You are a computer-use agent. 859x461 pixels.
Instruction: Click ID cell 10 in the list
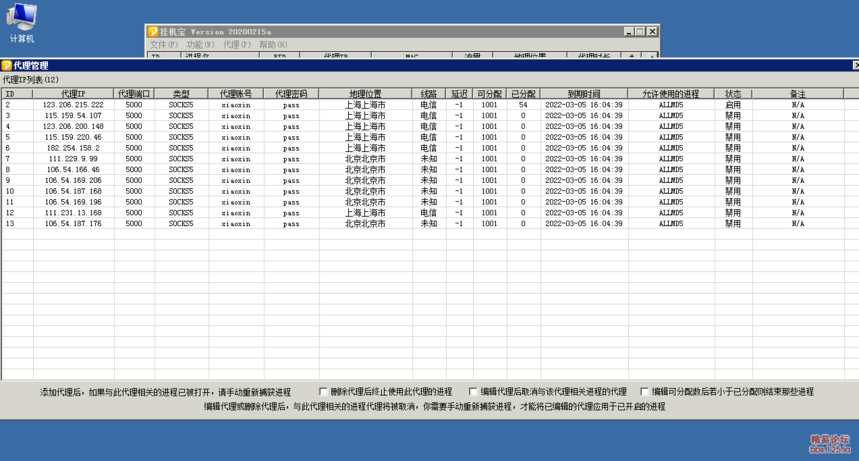pyautogui.click(x=10, y=191)
